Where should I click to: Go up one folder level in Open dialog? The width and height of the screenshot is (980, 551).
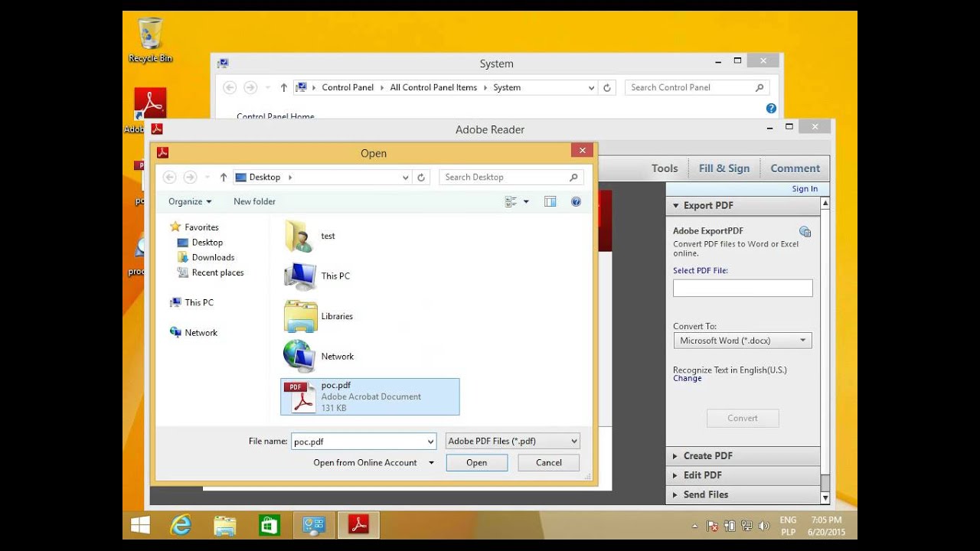click(224, 177)
